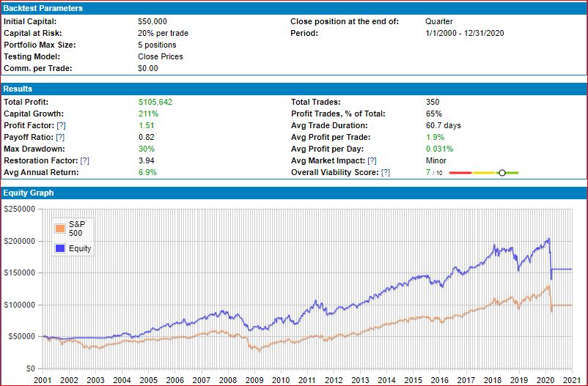Select the Total Profit value $105,642
588x386 pixels.
(155, 102)
